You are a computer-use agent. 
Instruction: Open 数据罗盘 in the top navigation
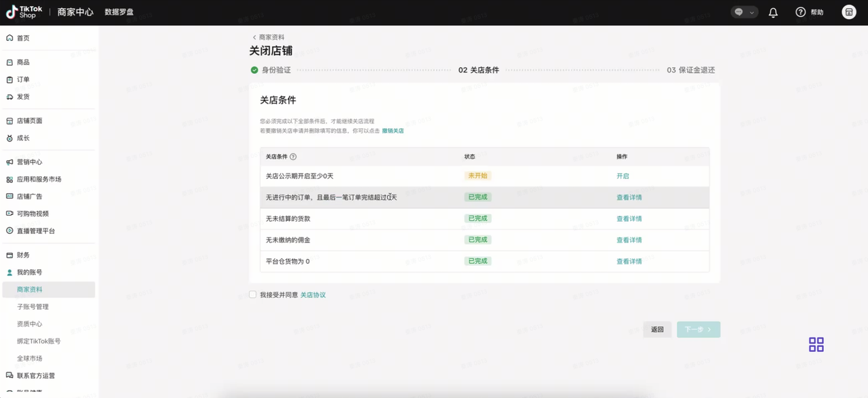coord(119,12)
